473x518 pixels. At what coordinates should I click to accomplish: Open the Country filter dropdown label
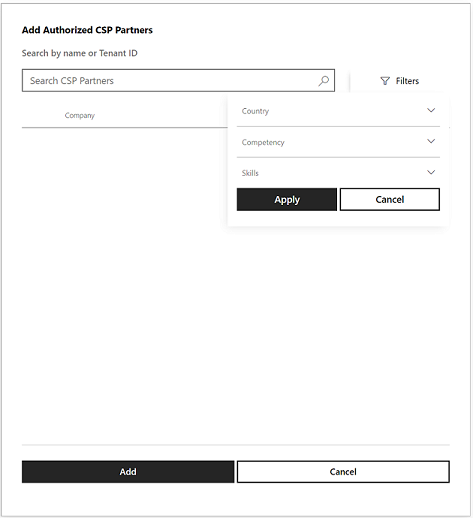point(255,111)
